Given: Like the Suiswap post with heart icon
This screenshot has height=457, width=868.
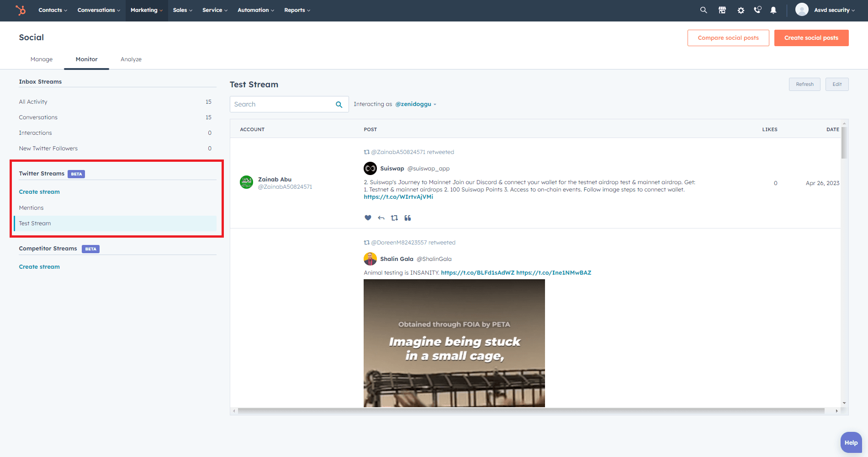Looking at the screenshot, I should pos(368,218).
